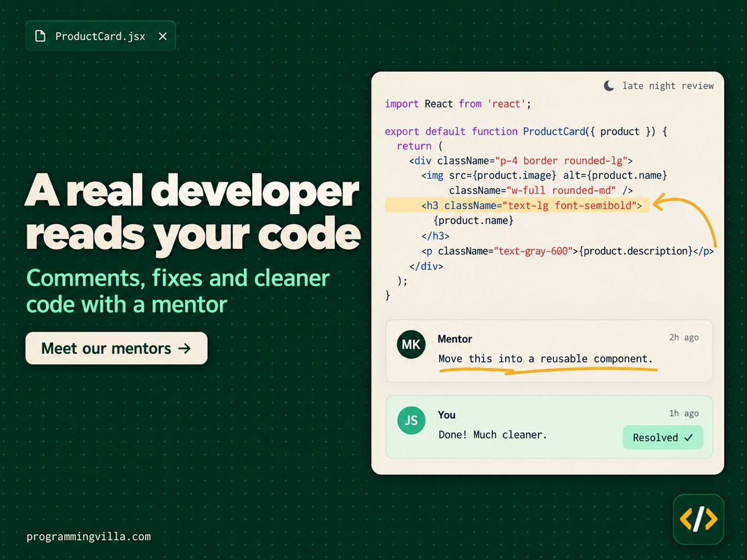Click the 2h ago timestamp
The width and height of the screenshot is (747, 560).
tap(684, 337)
